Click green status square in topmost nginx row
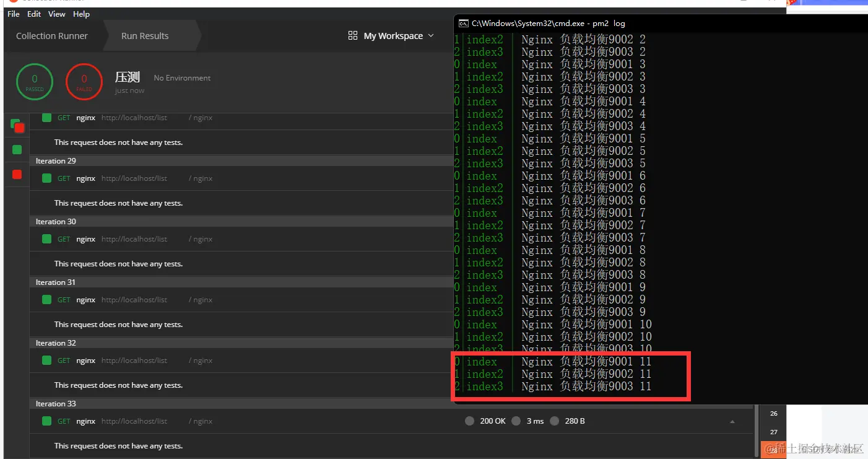 coord(46,118)
